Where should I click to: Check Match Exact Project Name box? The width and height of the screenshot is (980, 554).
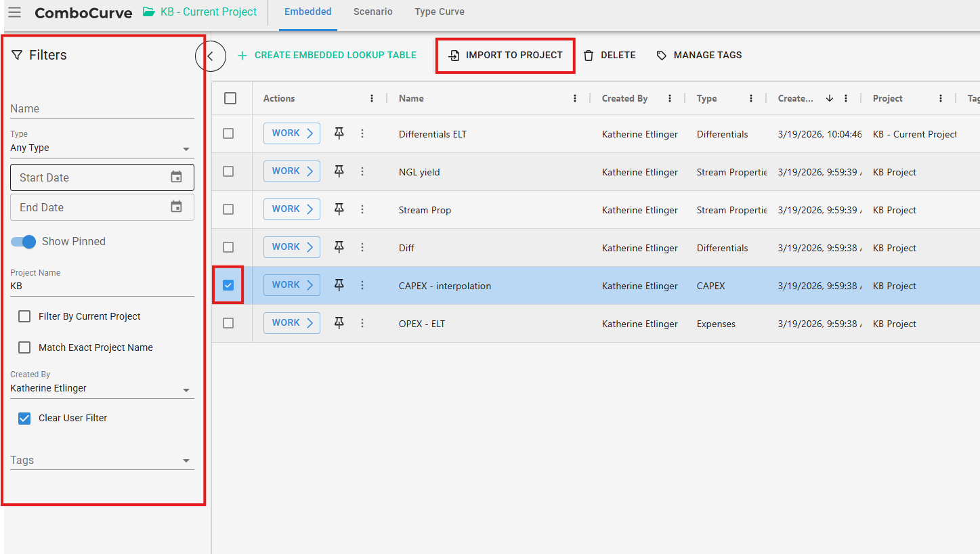[x=25, y=347]
